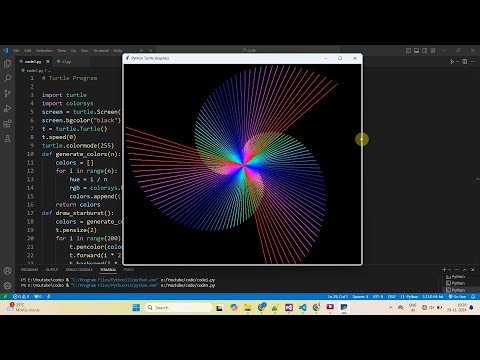This screenshot has height=360, width=480.
Task: Select the Terminal panel tab
Action: click(x=108, y=269)
